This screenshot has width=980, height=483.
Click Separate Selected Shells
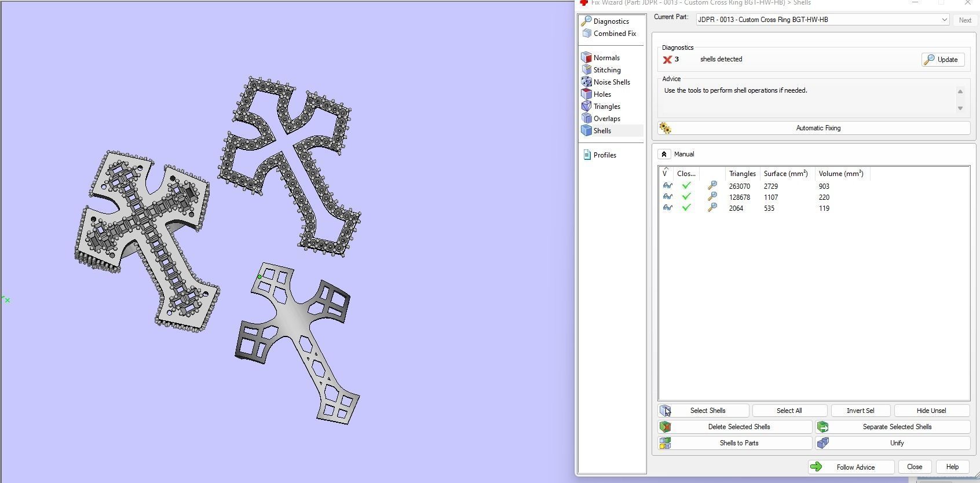pos(893,427)
